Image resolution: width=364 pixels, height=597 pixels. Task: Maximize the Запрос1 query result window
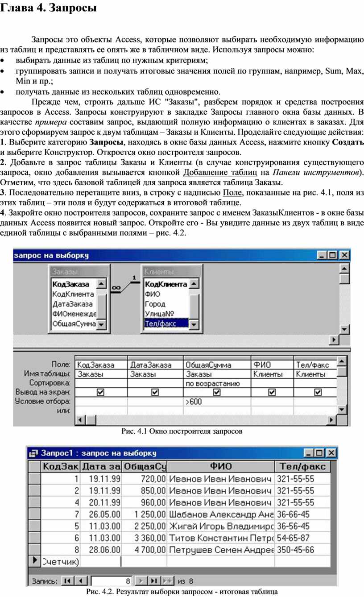[319, 453]
